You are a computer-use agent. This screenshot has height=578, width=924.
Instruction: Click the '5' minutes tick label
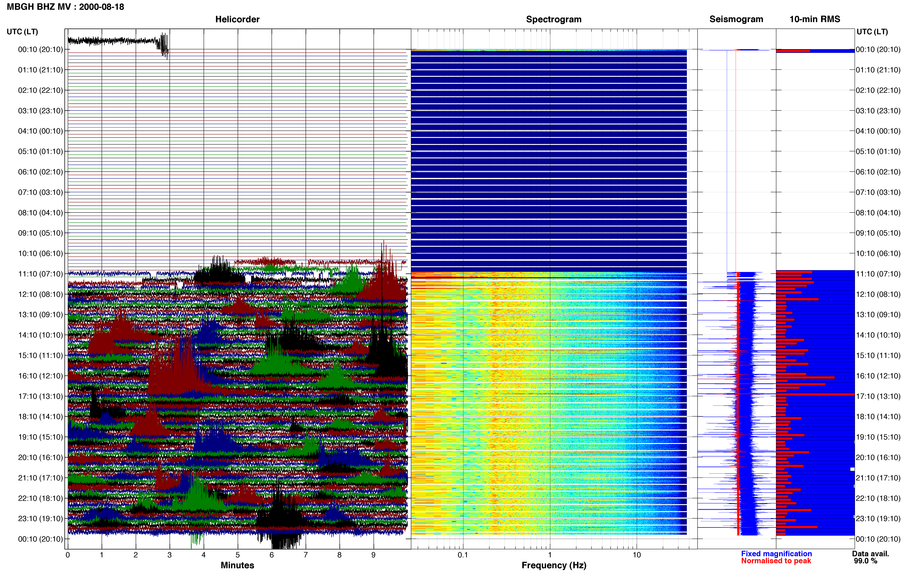(x=238, y=555)
